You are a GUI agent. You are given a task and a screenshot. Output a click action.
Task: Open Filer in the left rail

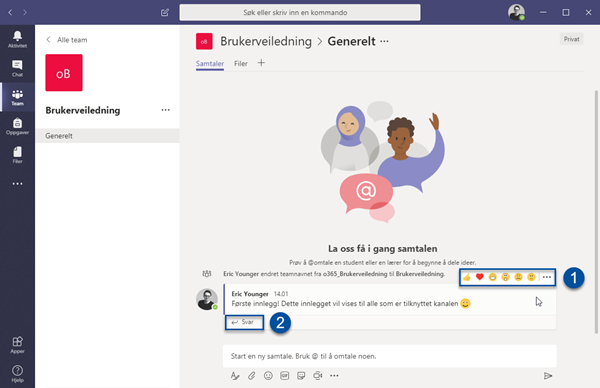coord(17,155)
